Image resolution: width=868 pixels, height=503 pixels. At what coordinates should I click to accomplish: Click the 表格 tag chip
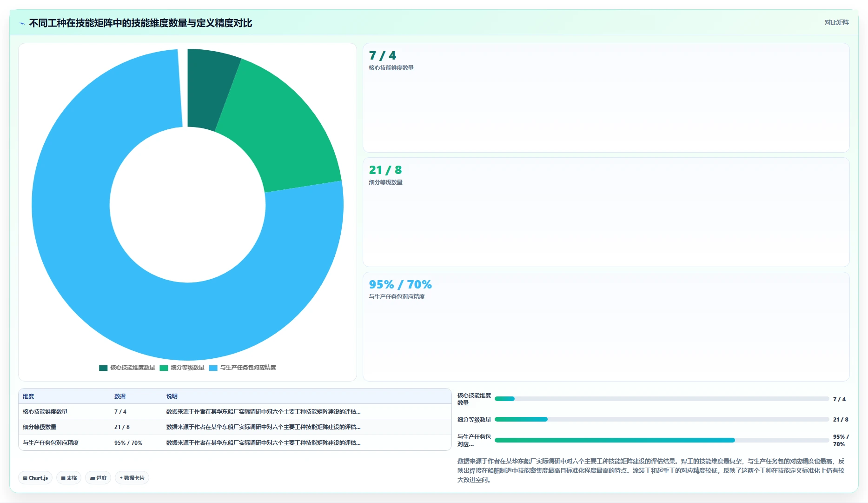click(69, 478)
